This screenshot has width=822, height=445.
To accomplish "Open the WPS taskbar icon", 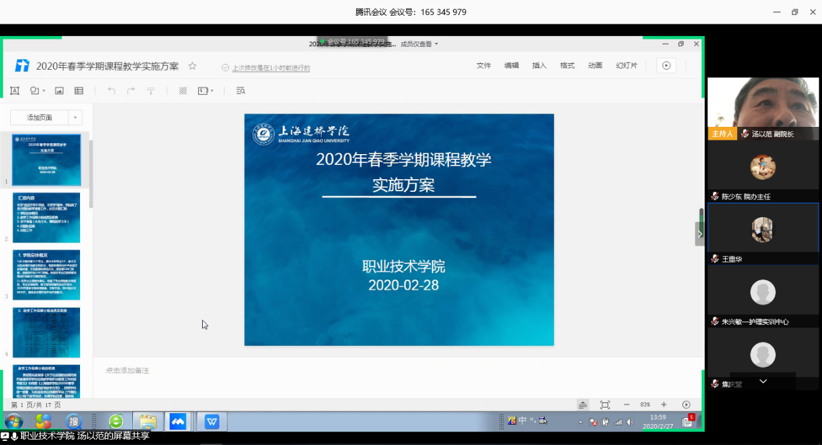I will [212, 421].
